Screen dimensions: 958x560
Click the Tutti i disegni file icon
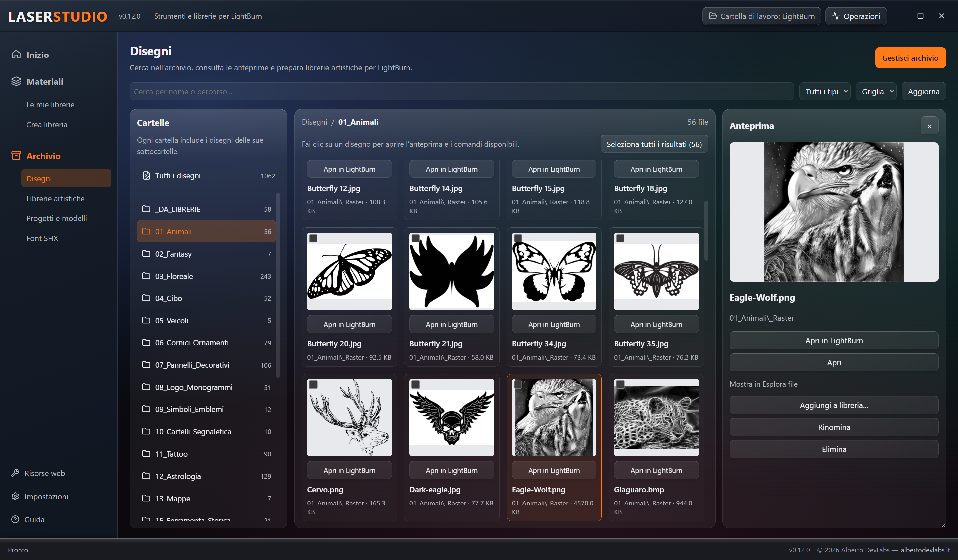coord(146,175)
